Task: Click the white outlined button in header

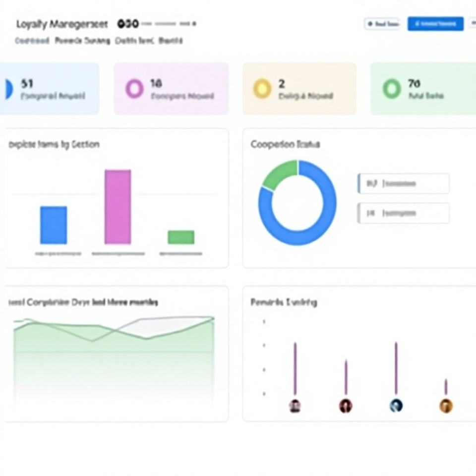Action: click(382, 24)
